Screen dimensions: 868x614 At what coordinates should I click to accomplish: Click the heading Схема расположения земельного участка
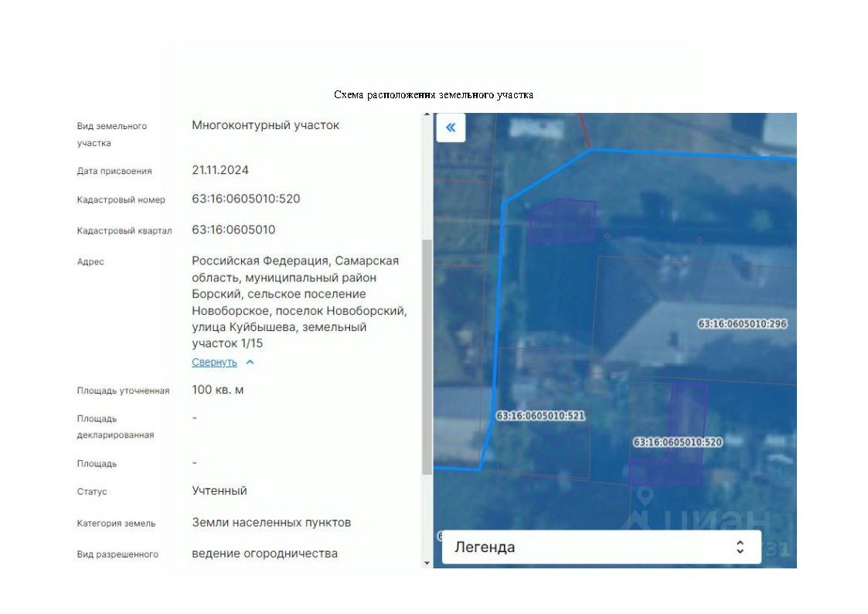pos(434,94)
